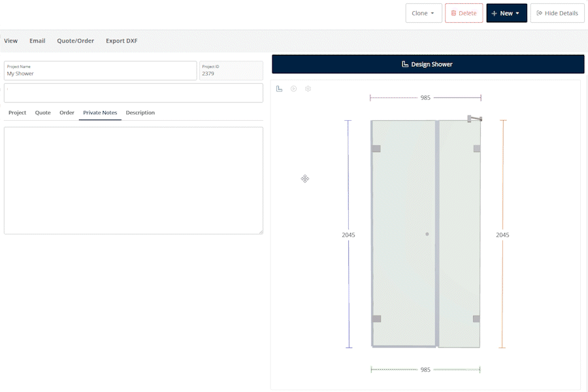The image size is (588, 392).
Task: Select the door handle knob on the glass
Action: click(427, 234)
